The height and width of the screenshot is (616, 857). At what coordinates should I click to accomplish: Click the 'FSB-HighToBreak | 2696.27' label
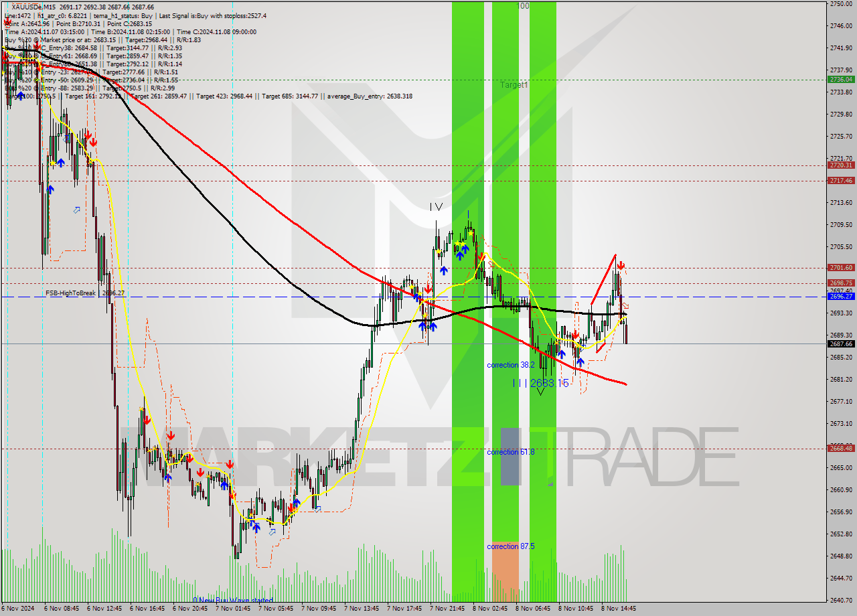[85, 293]
